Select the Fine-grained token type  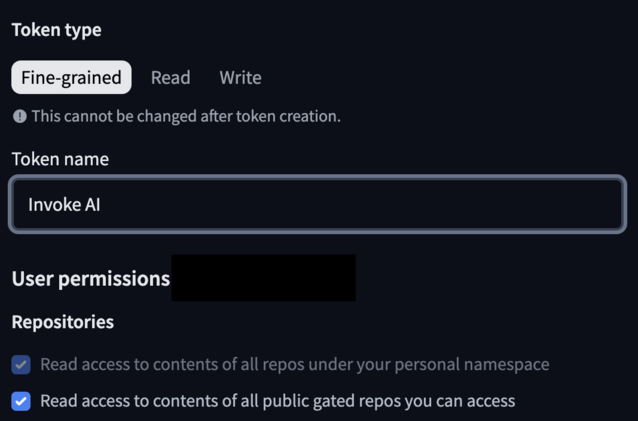71,78
